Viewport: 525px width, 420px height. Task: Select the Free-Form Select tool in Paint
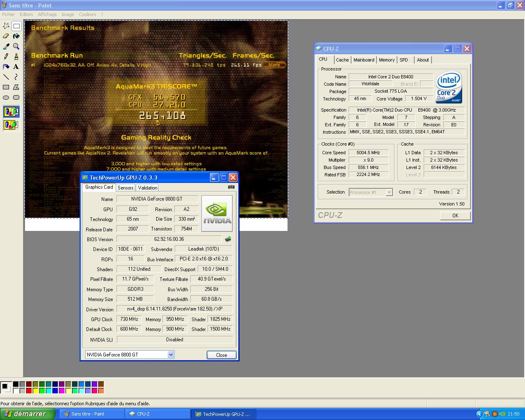[x=6, y=26]
